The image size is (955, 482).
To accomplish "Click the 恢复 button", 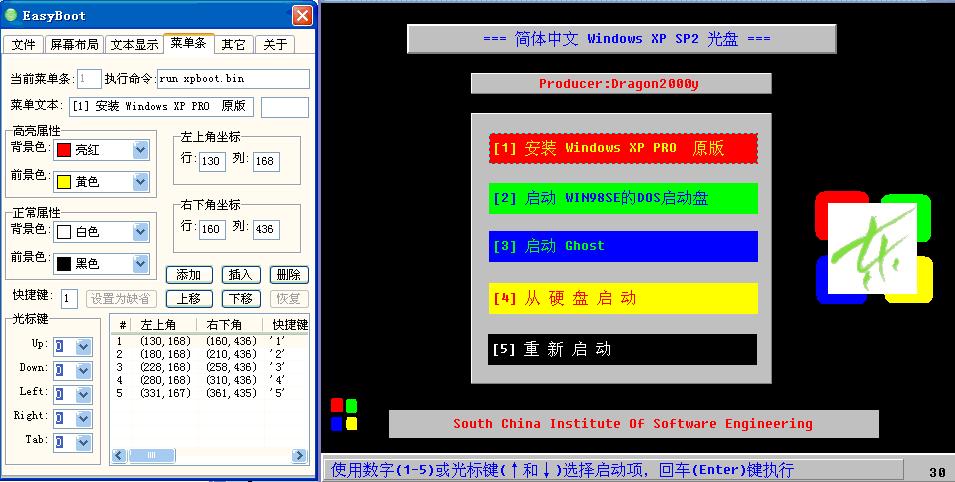I will 289,299.
